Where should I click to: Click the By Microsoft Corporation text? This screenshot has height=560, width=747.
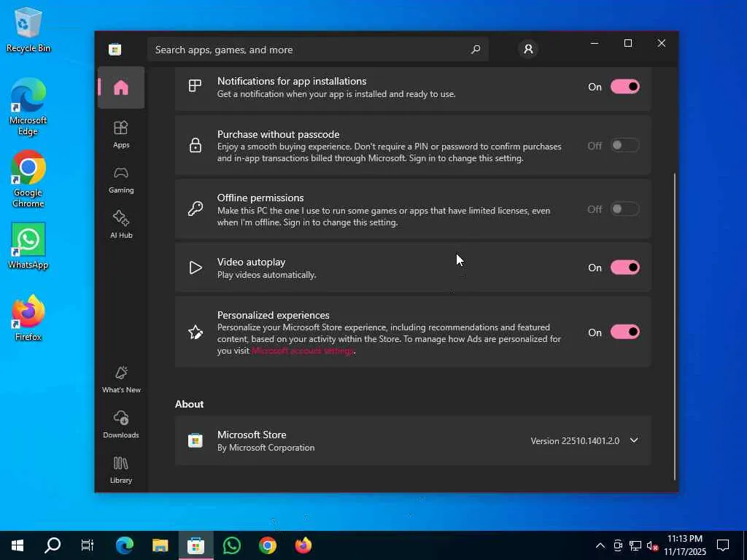[x=266, y=448]
